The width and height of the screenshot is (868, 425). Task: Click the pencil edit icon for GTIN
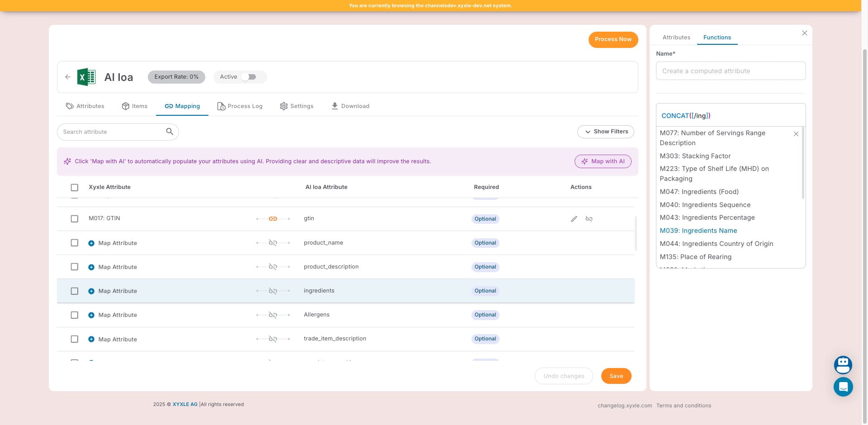pyautogui.click(x=574, y=219)
